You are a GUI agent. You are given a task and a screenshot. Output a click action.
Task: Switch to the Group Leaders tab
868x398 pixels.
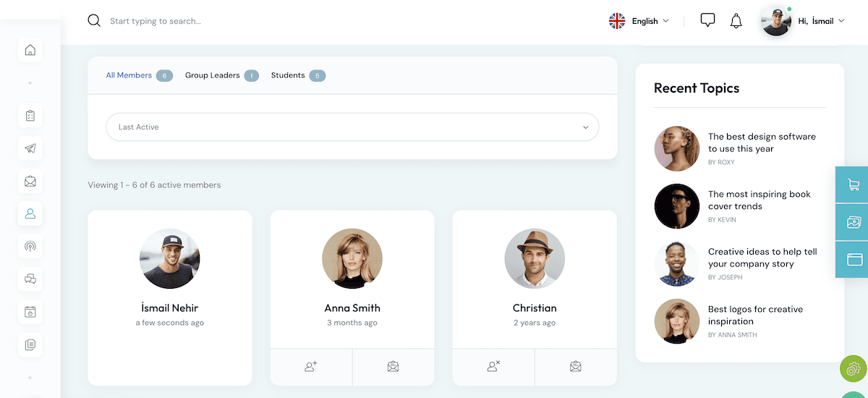point(212,75)
